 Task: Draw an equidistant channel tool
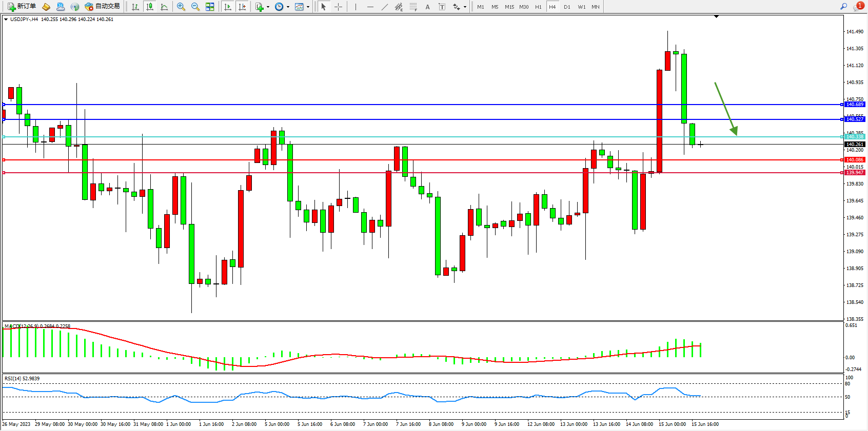tap(399, 7)
